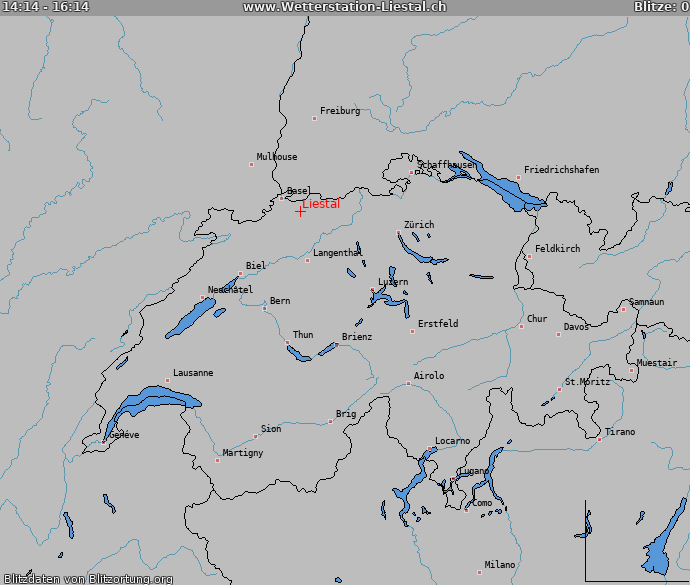Screen dimensions: 690x585
Task: Click the Muestair city dot marker
Action: (x=631, y=371)
